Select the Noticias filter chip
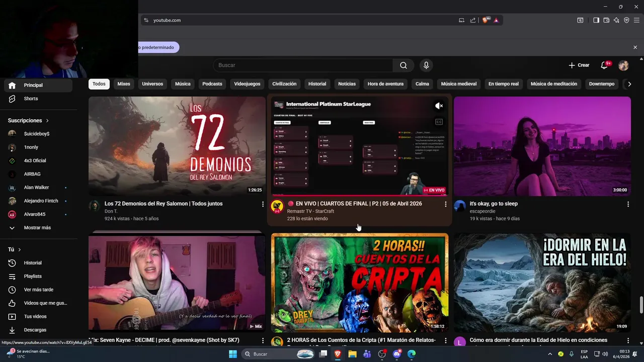The width and height of the screenshot is (644, 362). coord(347,84)
